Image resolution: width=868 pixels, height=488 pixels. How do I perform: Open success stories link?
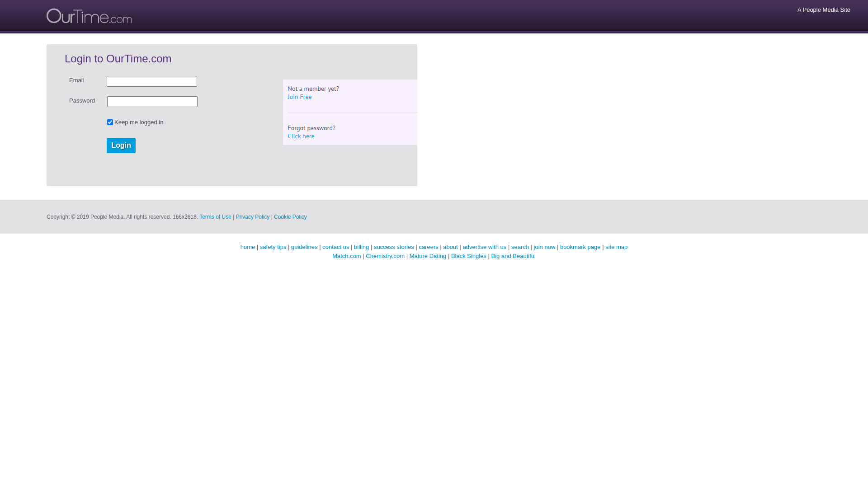(x=394, y=247)
